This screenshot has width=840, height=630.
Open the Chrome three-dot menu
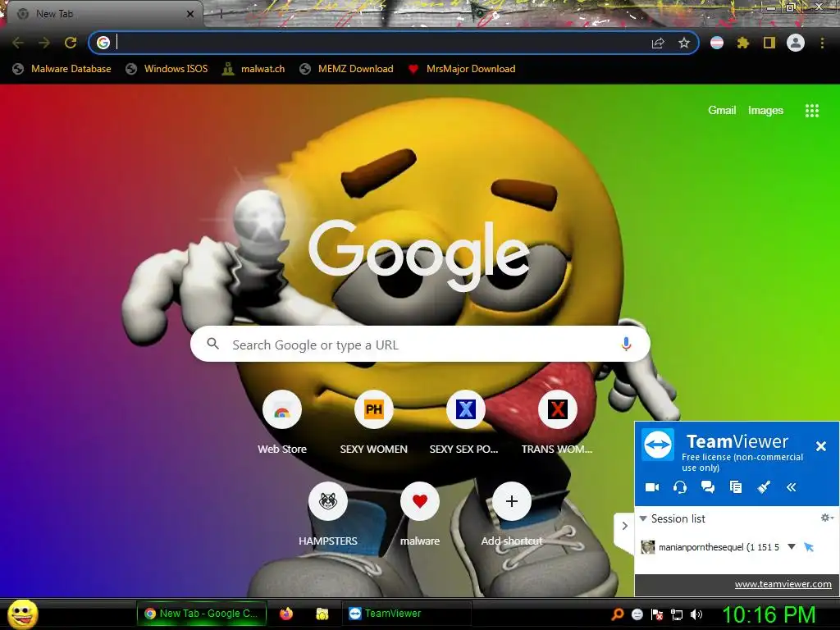(822, 43)
